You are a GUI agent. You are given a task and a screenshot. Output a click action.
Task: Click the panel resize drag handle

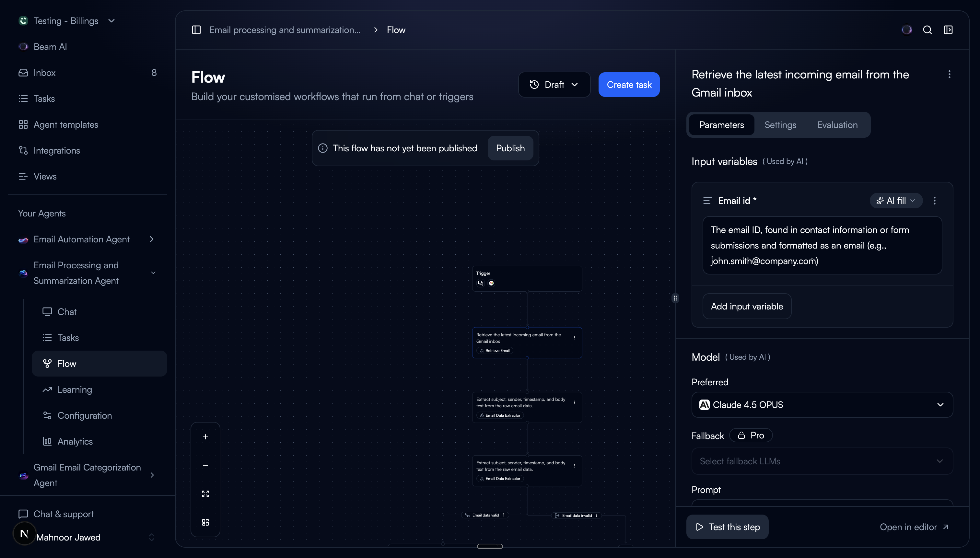click(x=675, y=298)
